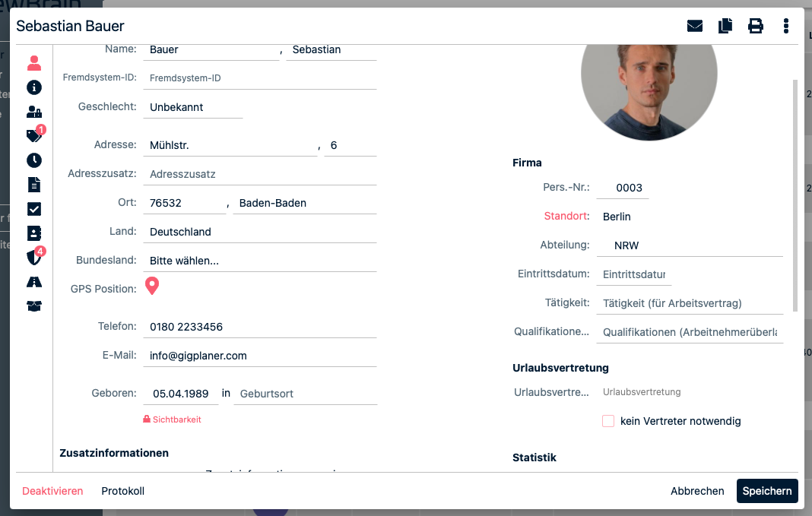Check 'kein Vertreter notwendig' checkbox
This screenshot has width=812, height=516.
pos(608,421)
